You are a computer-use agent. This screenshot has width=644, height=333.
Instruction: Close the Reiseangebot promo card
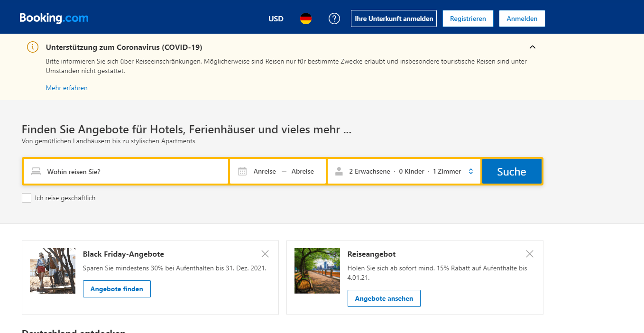coord(530,254)
